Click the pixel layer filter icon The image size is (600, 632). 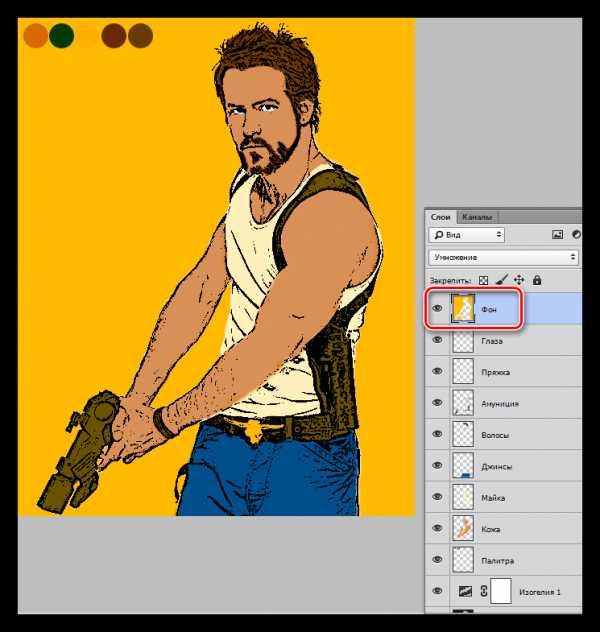pos(557,234)
